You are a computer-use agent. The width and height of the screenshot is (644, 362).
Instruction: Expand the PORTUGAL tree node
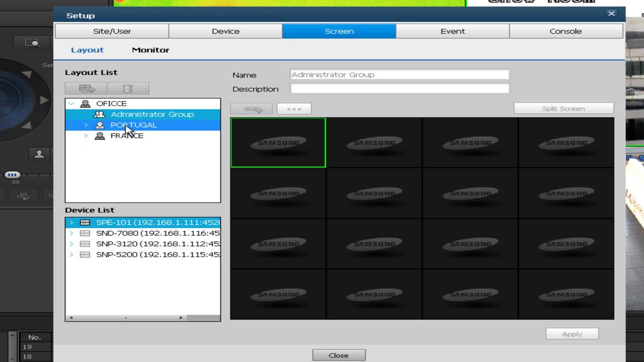coord(86,125)
